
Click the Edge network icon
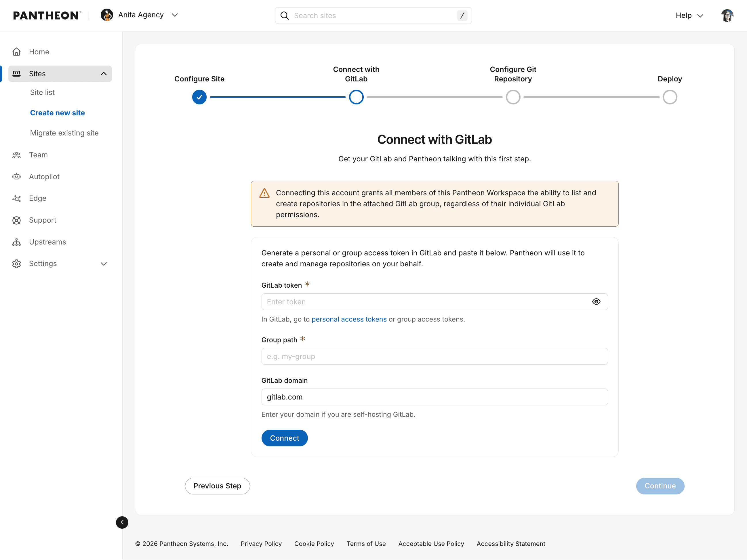[17, 198]
